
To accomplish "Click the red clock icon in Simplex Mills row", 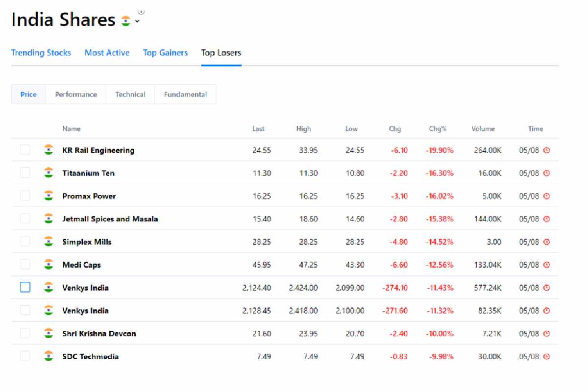I will pos(547,242).
